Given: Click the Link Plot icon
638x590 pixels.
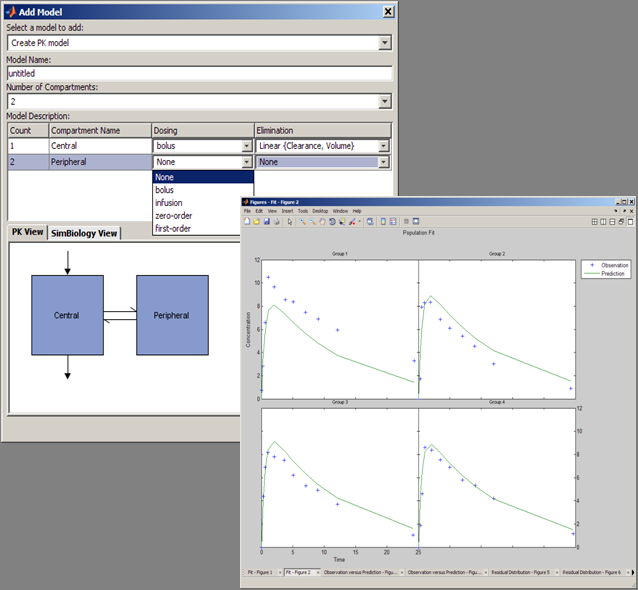Looking at the screenshot, I should click(370, 221).
